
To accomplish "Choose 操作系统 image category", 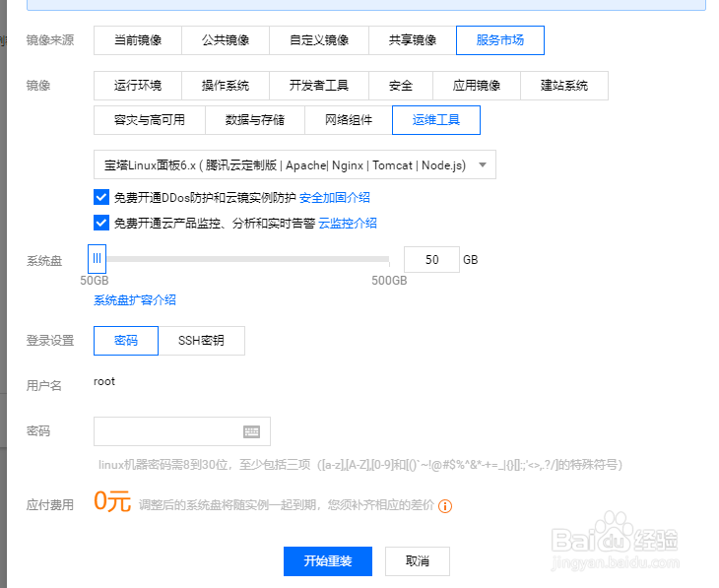I will tap(226, 86).
